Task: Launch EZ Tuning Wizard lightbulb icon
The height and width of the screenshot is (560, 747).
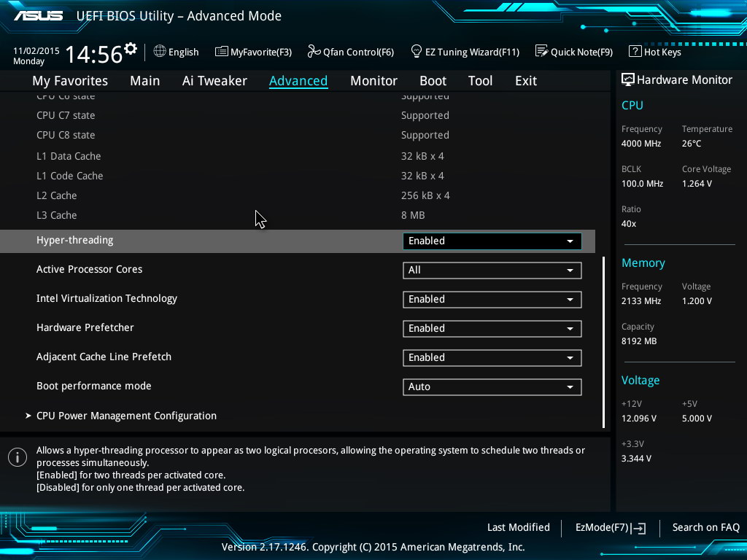Action: click(417, 52)
